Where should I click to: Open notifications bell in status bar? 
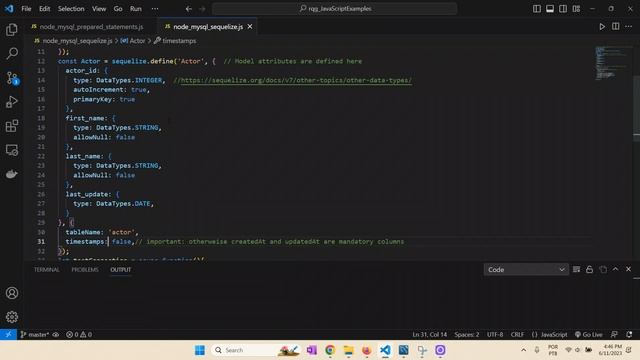tap(629, 334)
